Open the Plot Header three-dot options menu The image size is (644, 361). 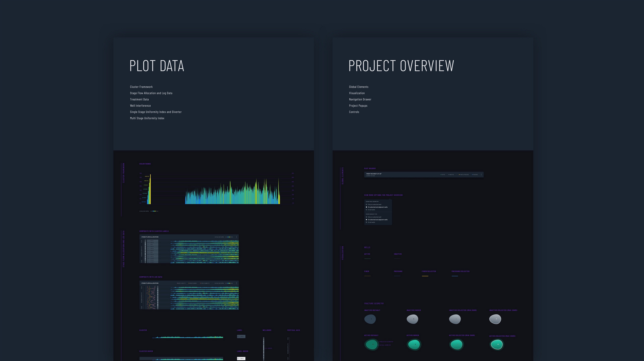pos(481,175)
